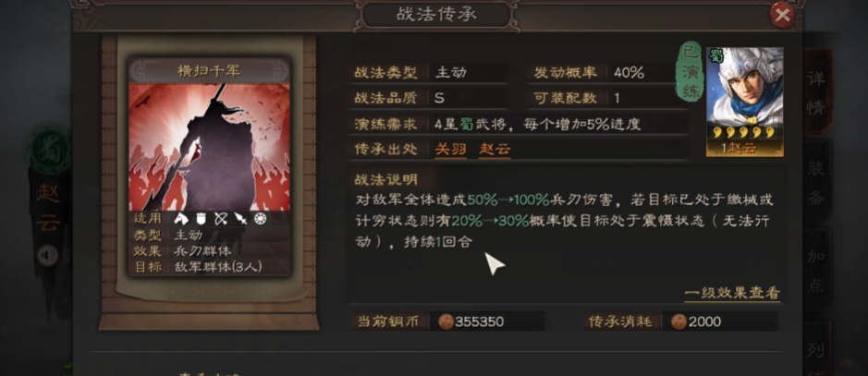Open the 关羽 source link
Viewport: 868px width, 376px height.
coord(450,150)
